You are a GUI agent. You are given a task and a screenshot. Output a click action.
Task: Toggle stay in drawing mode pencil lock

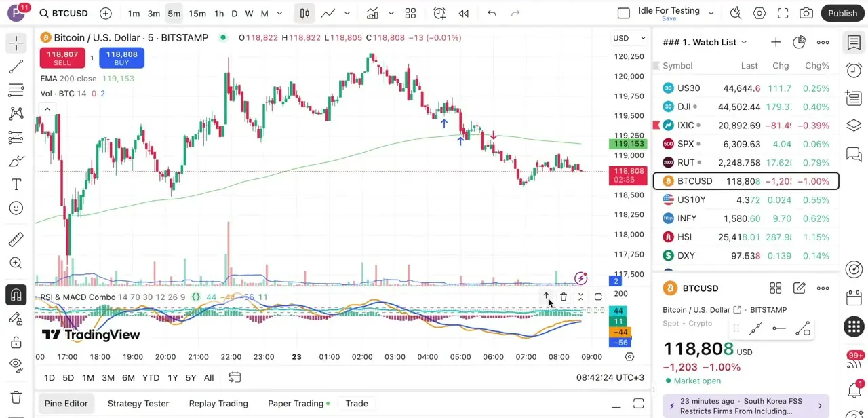point(16,319)
